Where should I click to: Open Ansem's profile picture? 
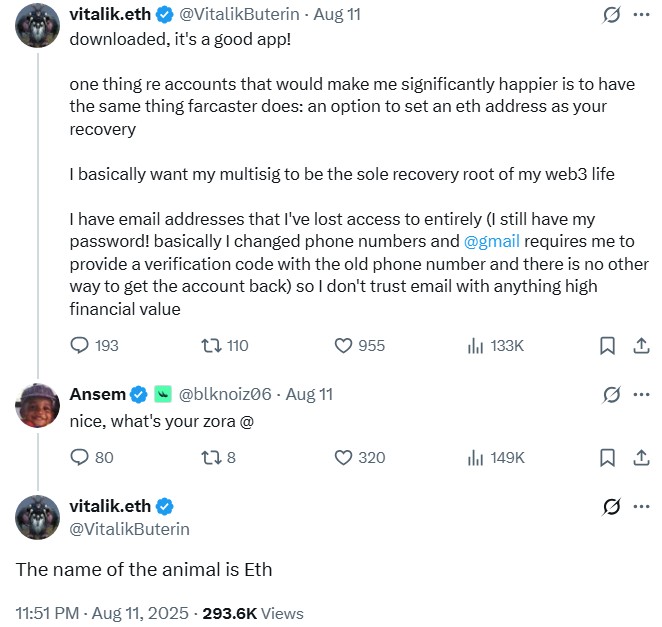[x=37, y=405]
